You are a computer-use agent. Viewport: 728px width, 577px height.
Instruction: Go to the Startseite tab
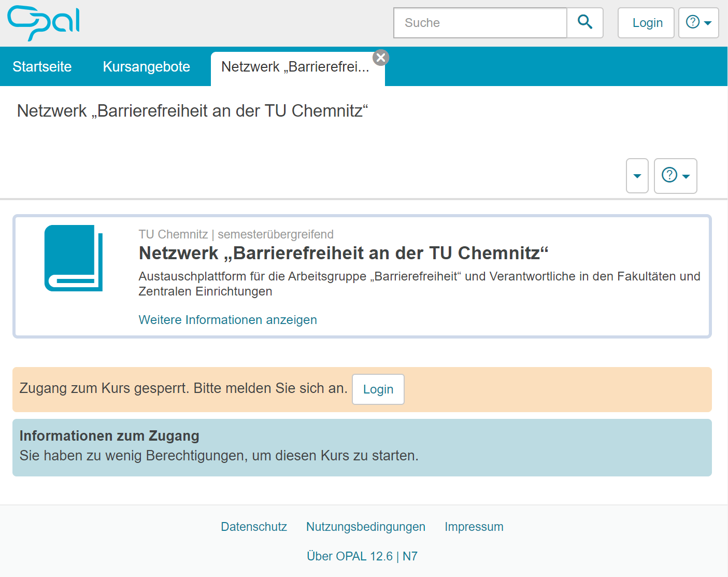(42, 67)
